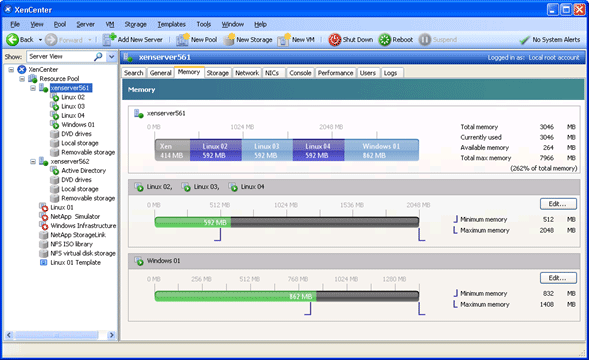Viewport: 589px width, 360px height.
Task: Click the New Pool toolbar icon
Action: tap(183, 39)
